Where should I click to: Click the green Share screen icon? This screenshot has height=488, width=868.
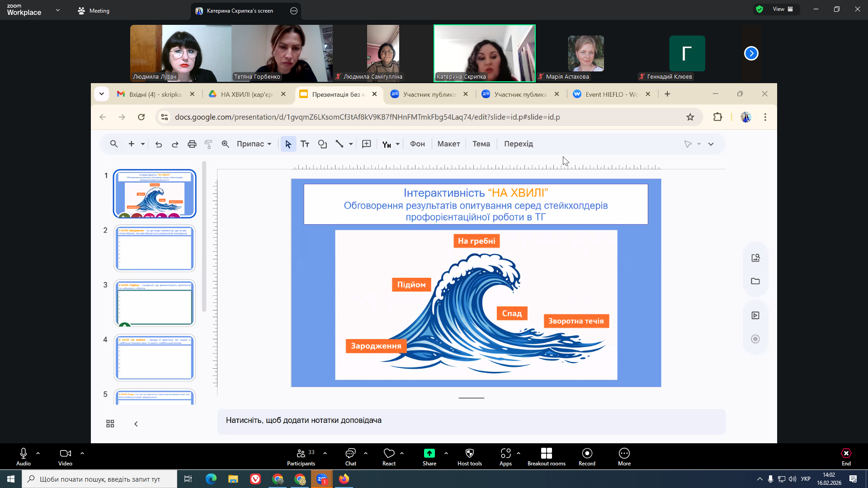[x=429, y=453]
